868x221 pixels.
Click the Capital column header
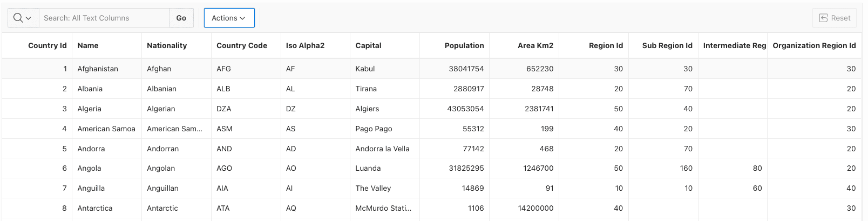[x=368, y=45]
